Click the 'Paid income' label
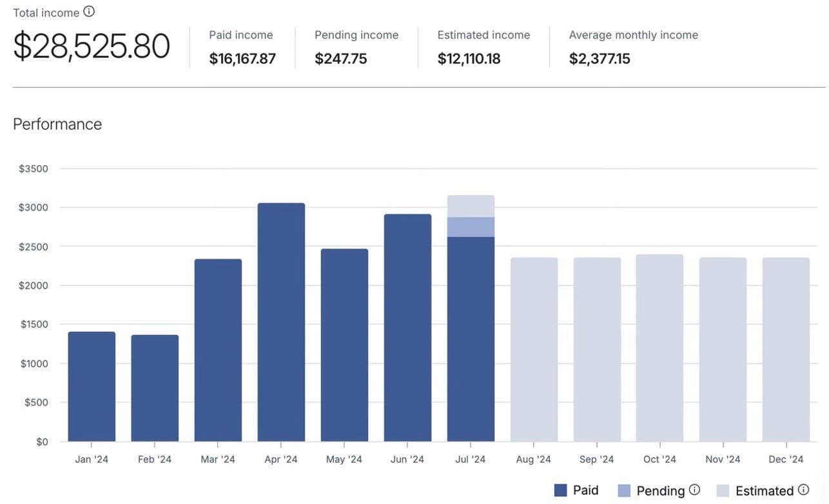 pyautogui.click(x=241, y=35)
